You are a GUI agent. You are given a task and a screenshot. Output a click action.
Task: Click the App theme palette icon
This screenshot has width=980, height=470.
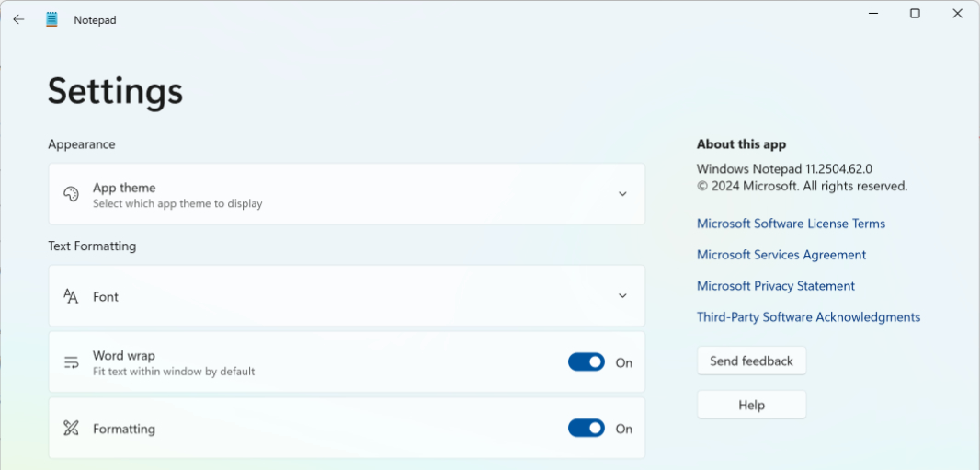point(71,194)
